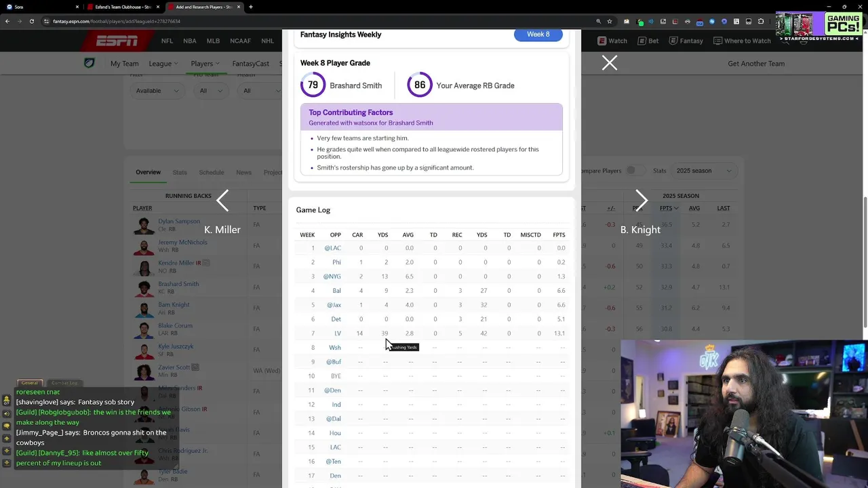
Task: Go to previous player K. Miller arrow
Action: click(222, 201)
